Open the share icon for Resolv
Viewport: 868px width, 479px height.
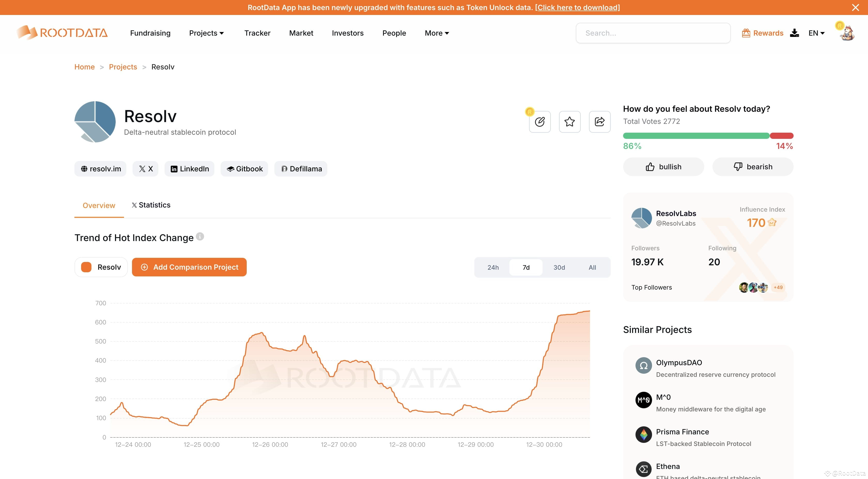599,122
